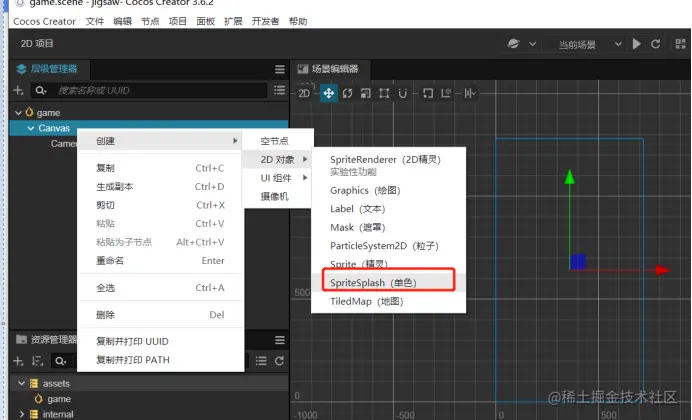Screen dimensions: 692x420
Task: Open the 当前场景 scene dropdown
Action: pos(590,44)
